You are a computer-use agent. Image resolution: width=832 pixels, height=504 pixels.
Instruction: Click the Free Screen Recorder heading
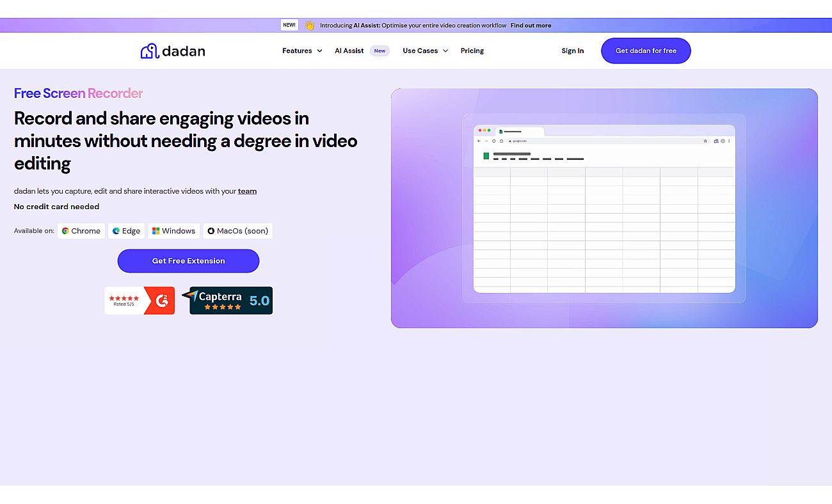[79, 93]
